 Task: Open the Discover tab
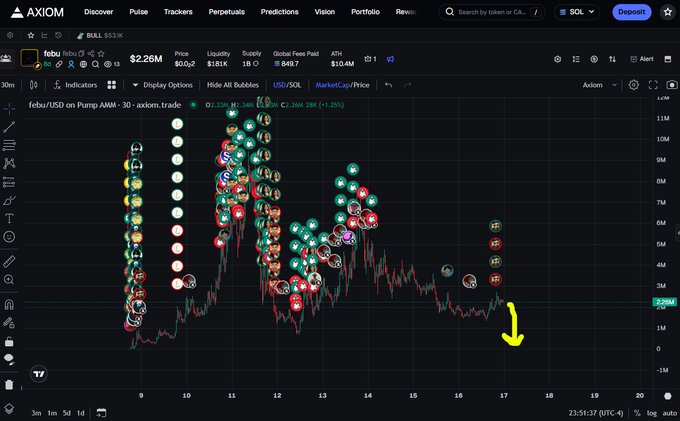(98, 12)
